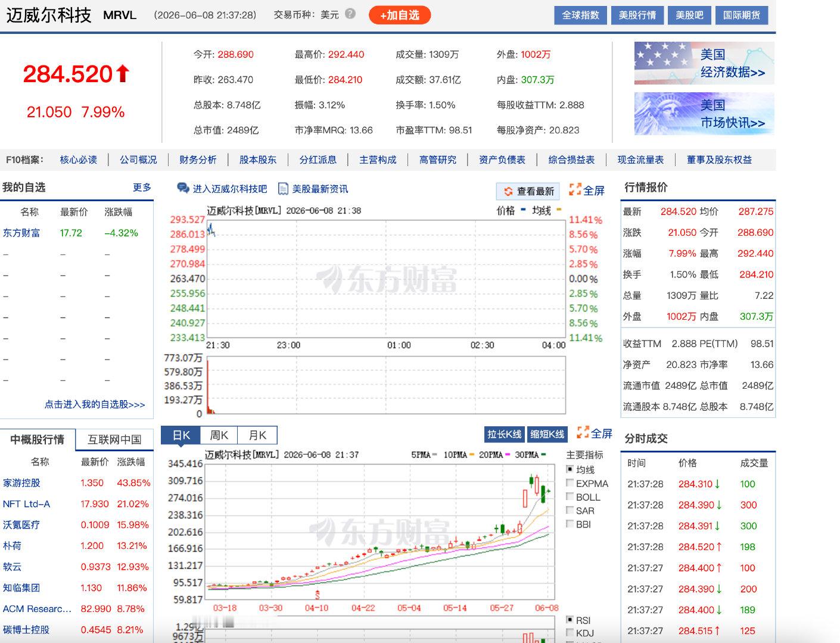Click the 缩短K线 button

point(547,434)
